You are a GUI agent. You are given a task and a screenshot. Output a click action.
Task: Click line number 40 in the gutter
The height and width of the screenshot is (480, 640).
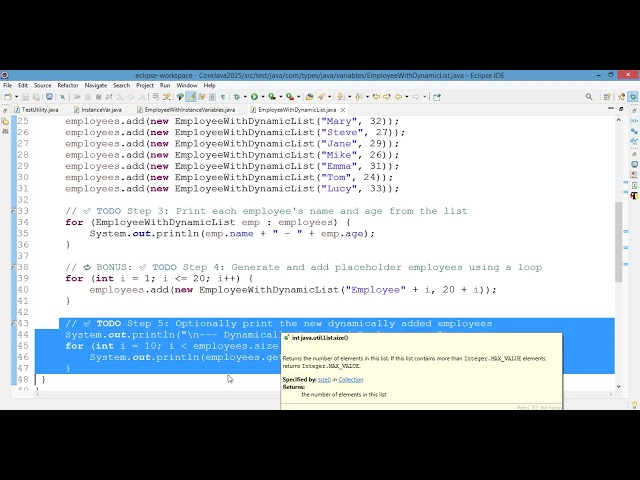pos(23,290)
